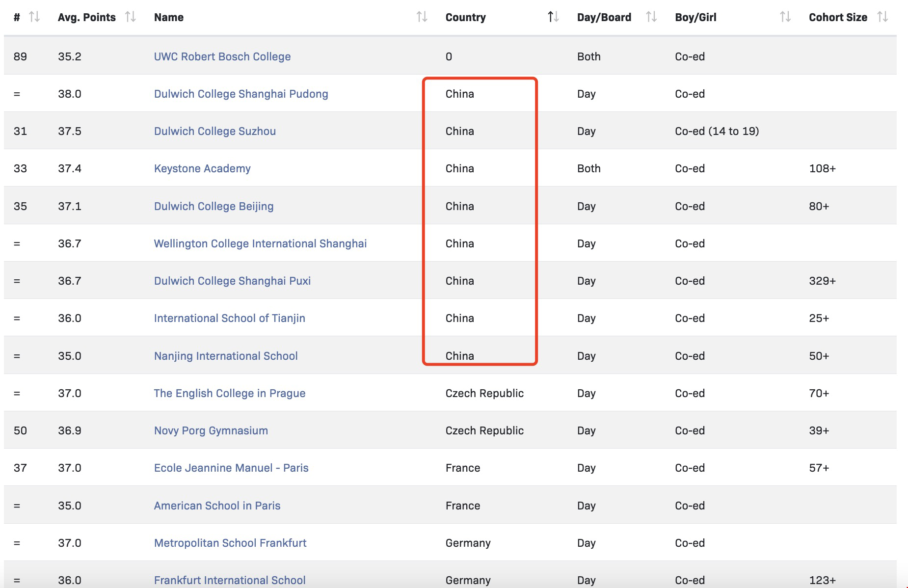
Task: Select the 35.2 average points cell
Action: (x=70, y=56)
